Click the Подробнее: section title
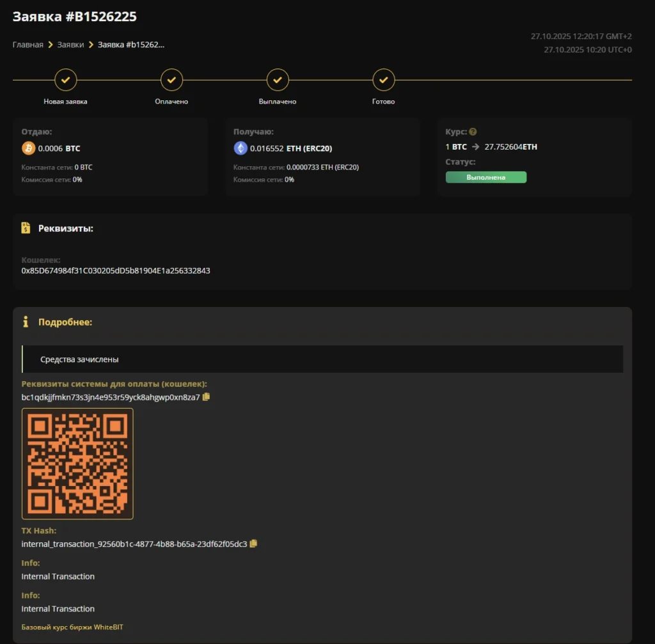This screenshot has height=644, width=655. click(65, 322)
